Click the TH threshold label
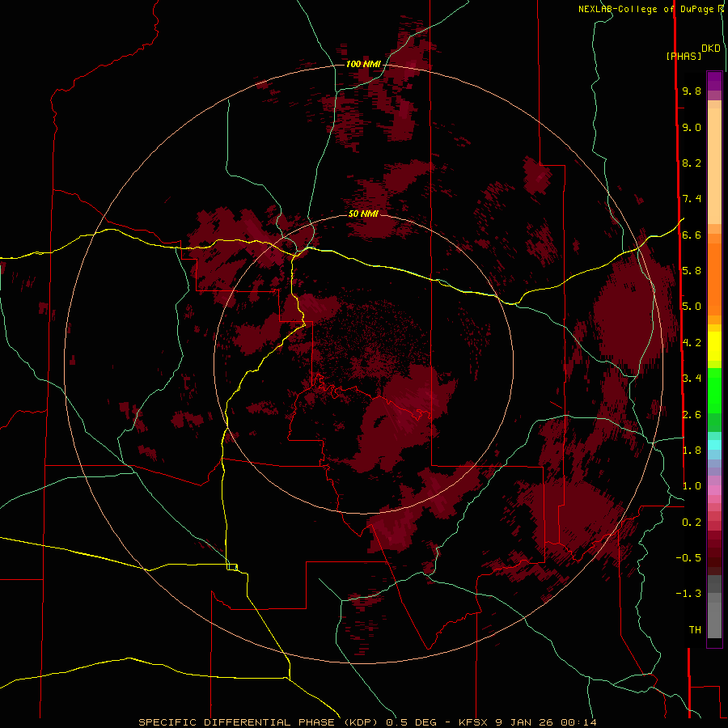The width and height of the screenshot is (728, 728). point(695,630)
